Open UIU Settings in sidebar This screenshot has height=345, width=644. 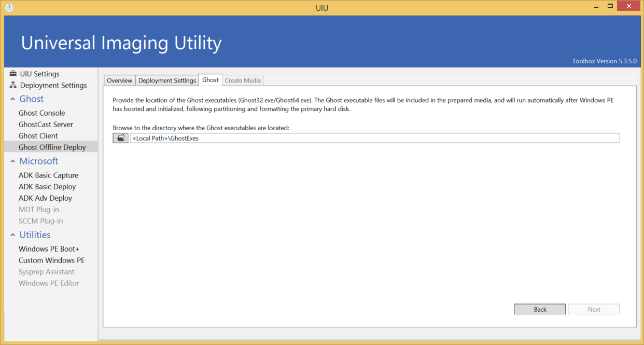(x=40, y=74)
